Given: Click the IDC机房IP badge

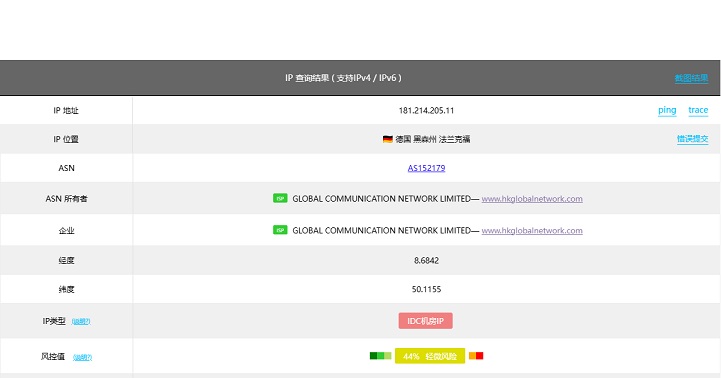Looking at the screenshot, I should click(x=425, y=321).
